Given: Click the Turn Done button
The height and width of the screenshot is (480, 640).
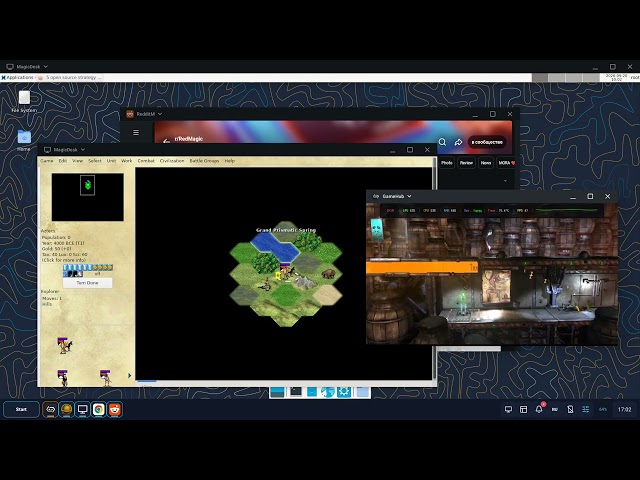Looking at the screenshot, I should (x=87, y=282).
